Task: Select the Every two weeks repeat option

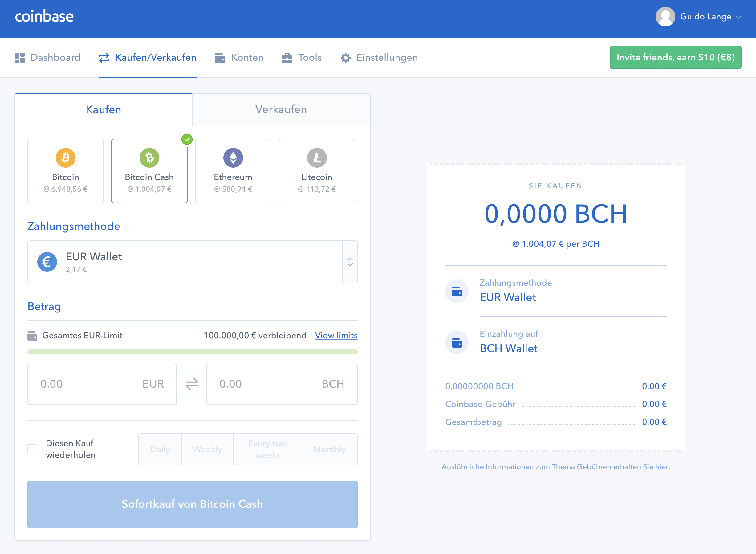Action: point(267,449)
